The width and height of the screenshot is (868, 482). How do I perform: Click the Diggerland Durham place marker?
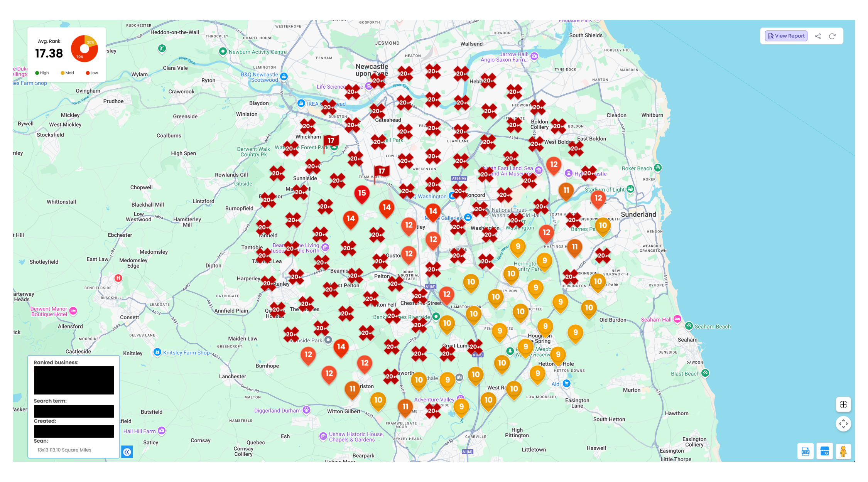tap(306, 410)
